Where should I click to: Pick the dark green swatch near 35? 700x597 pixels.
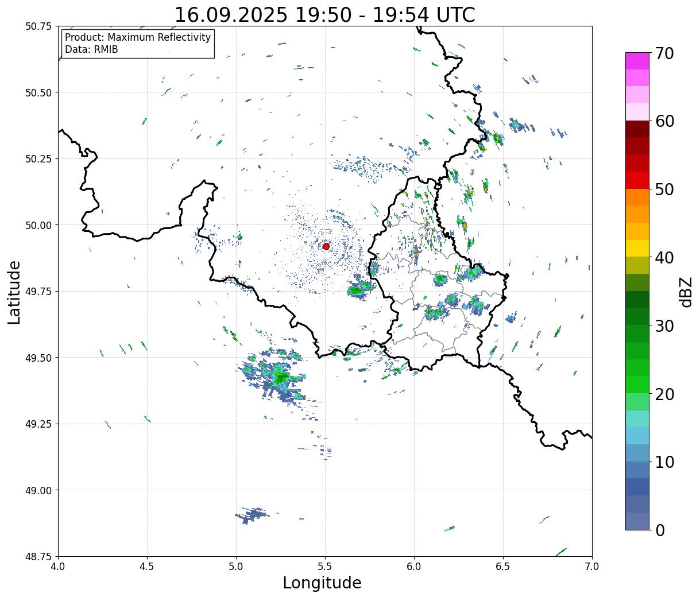tap(637, 300)
